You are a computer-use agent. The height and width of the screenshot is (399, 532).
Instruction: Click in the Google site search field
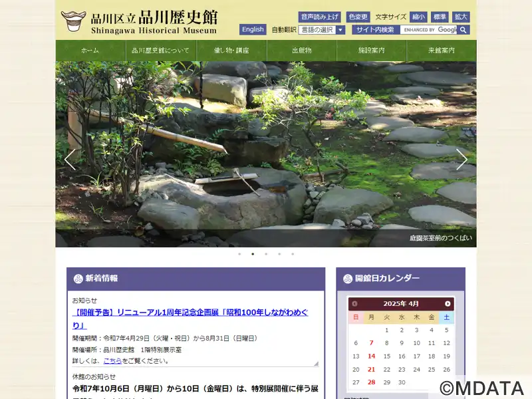428,30
